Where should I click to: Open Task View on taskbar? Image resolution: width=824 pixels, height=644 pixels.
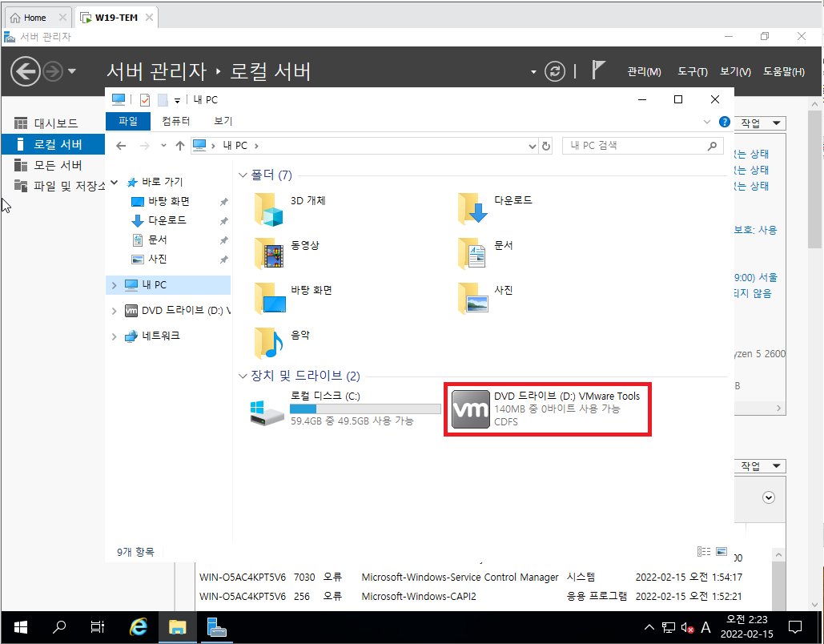pos(98,626)
